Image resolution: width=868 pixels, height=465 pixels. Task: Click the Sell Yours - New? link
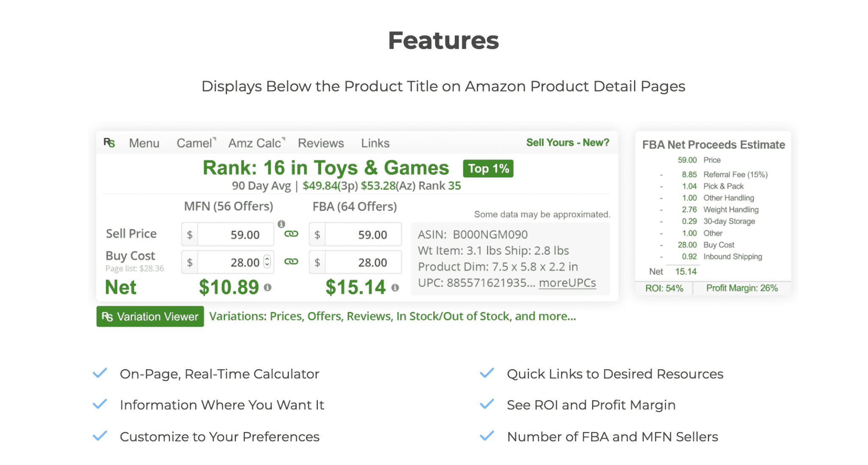click(567, 143)
